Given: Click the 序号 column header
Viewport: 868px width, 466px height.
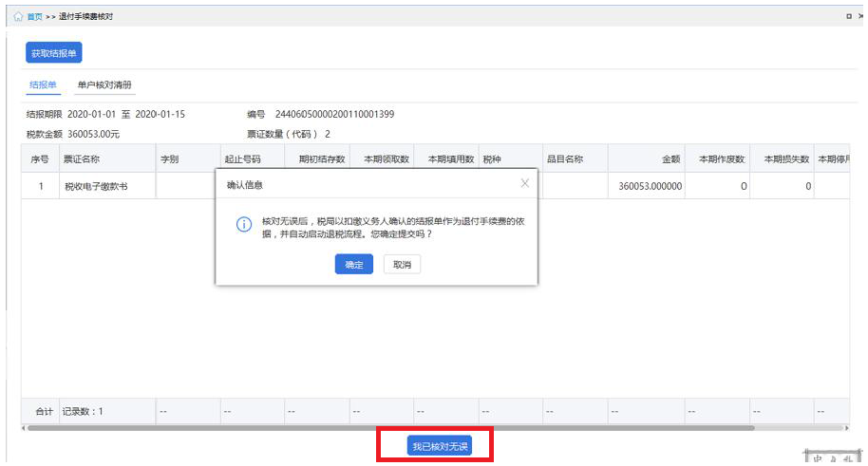Looking at the screenshot, I should point(40,158).
